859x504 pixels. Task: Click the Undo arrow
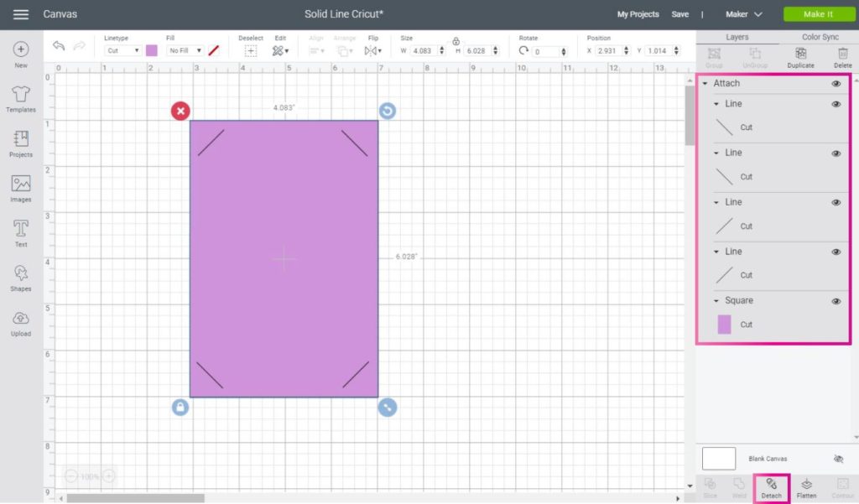click(59, 46)
